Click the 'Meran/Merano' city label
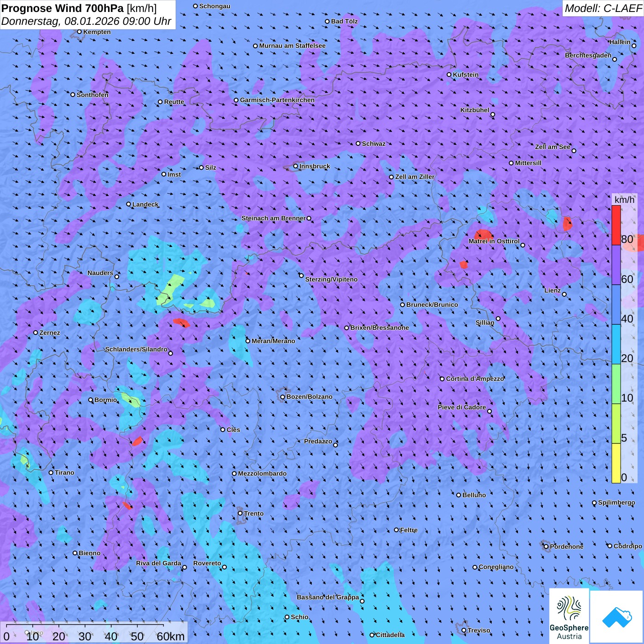Screen dimensions: 644x644 (273, 341)
